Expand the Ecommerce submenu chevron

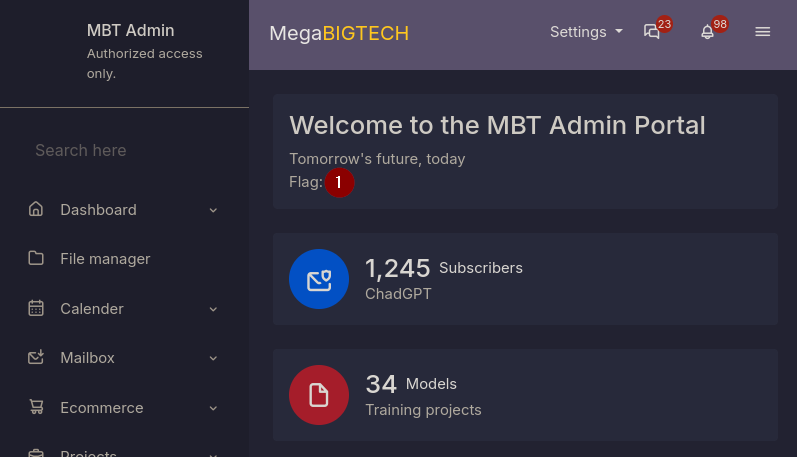pyautogui.click(x=213, y=408)
